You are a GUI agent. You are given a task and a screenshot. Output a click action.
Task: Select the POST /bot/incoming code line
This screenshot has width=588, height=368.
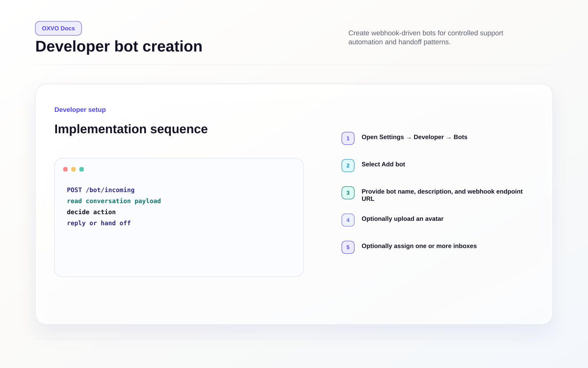pyautogui.click(x=101, y=190)
